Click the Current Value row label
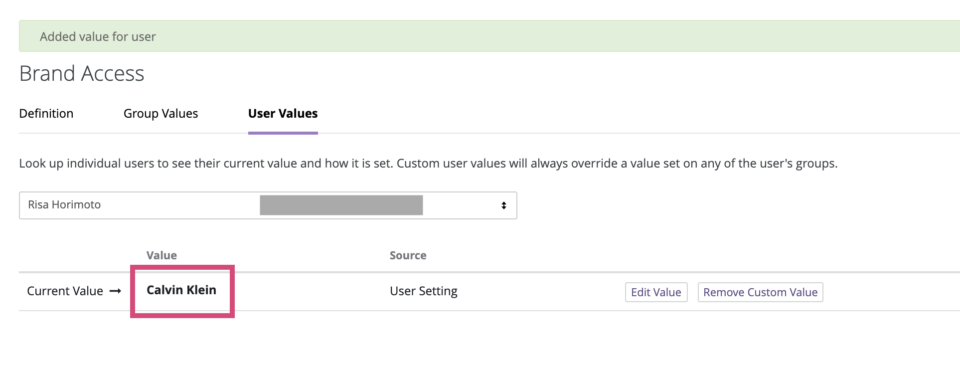The height and width of the screenshot is (367, 960). [x=65, y=291]
